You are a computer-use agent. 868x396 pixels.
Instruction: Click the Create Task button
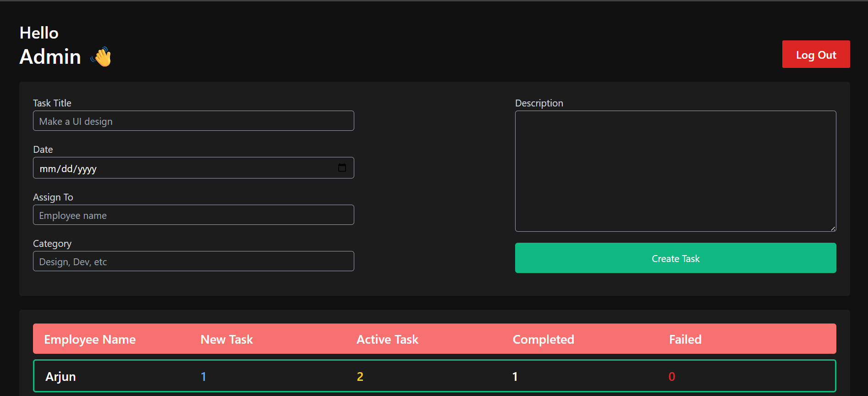(676, 258)
